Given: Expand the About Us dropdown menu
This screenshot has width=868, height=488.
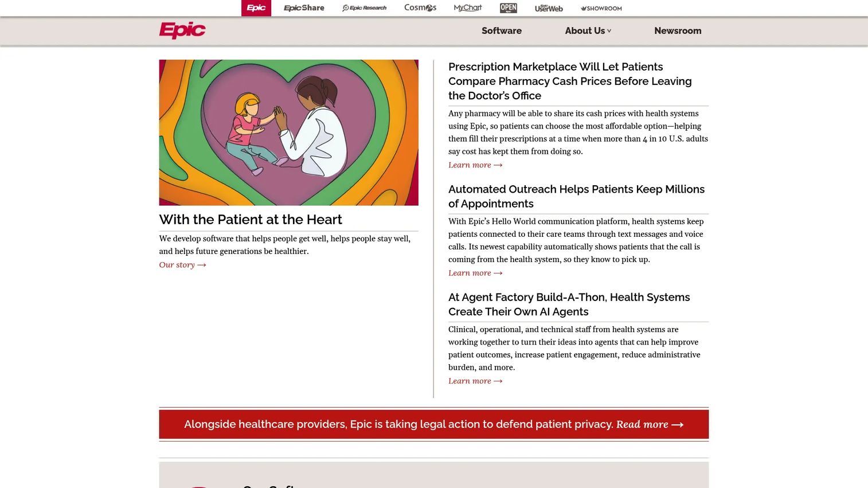Looking at the screenshot, I should pos(588,31).
